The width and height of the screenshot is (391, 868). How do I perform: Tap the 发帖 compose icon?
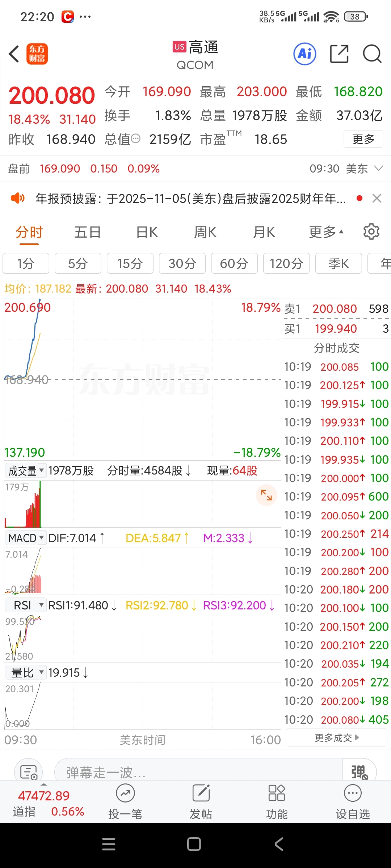coord(201,793)
